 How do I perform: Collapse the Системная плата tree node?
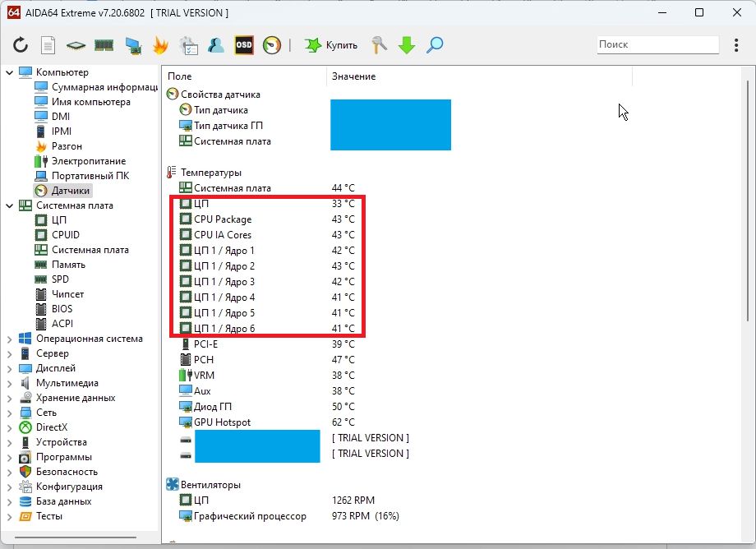(10, 205)
